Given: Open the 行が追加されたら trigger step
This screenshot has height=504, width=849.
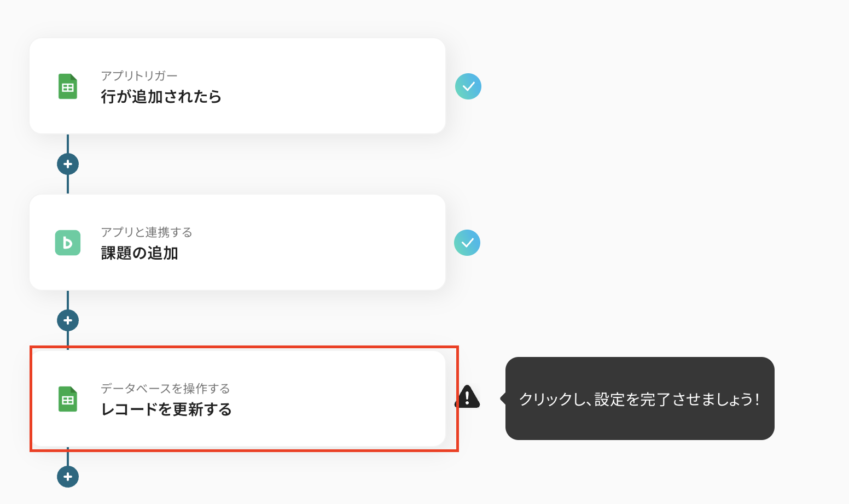Looking at the screenshot, I should (x=161, y=97).
